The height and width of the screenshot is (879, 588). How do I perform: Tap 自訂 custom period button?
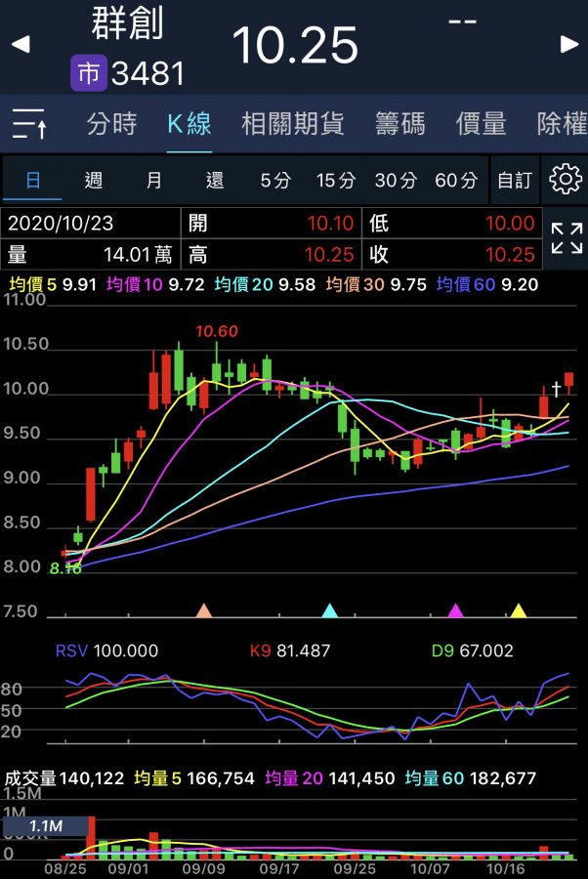515,180
